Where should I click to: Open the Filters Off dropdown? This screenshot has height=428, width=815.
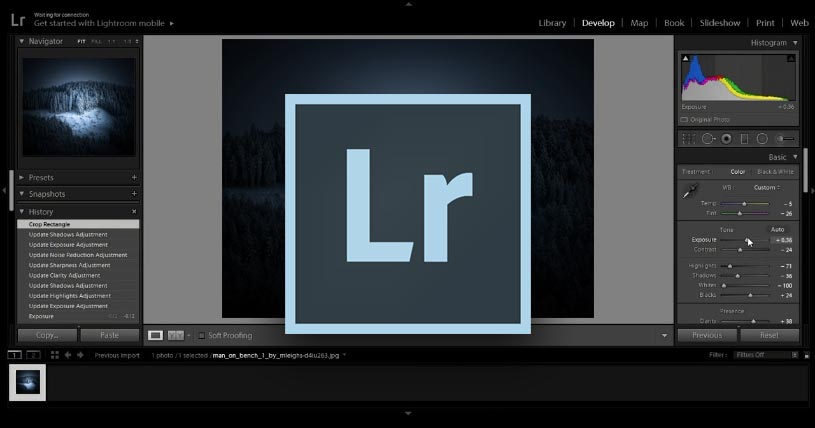tap(766, 355)
